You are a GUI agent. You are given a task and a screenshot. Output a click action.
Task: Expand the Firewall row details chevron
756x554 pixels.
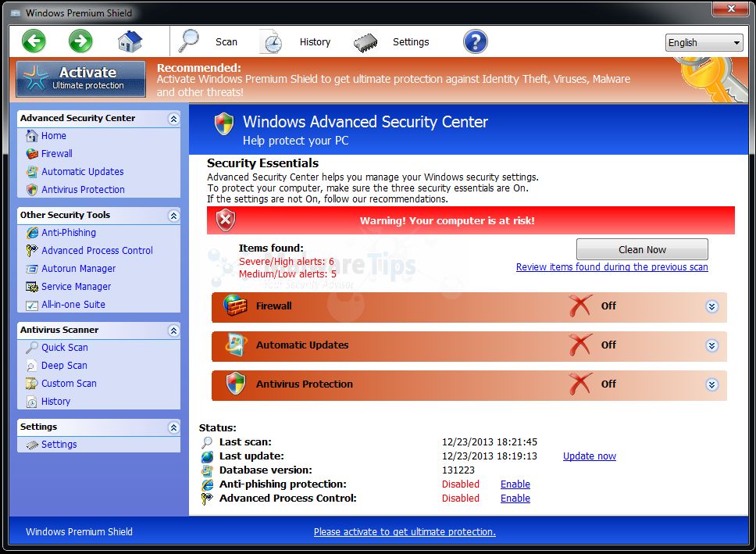[711, 306]
